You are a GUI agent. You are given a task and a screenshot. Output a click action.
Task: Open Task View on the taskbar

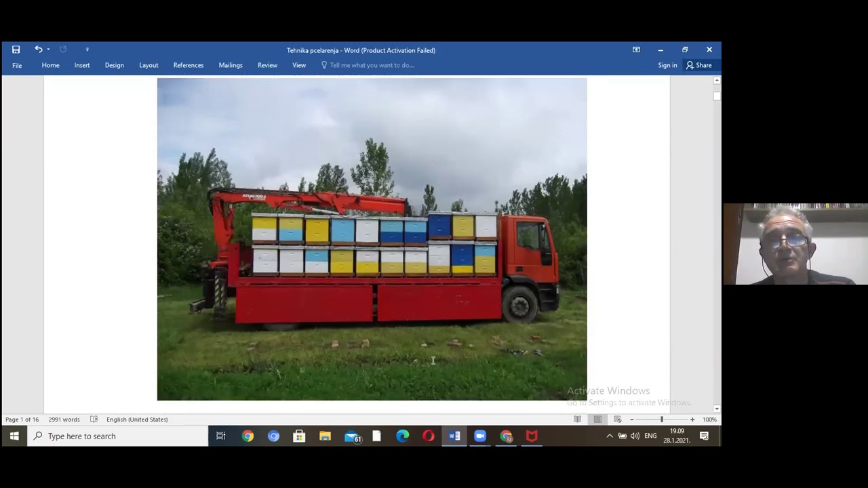(220, 436)
